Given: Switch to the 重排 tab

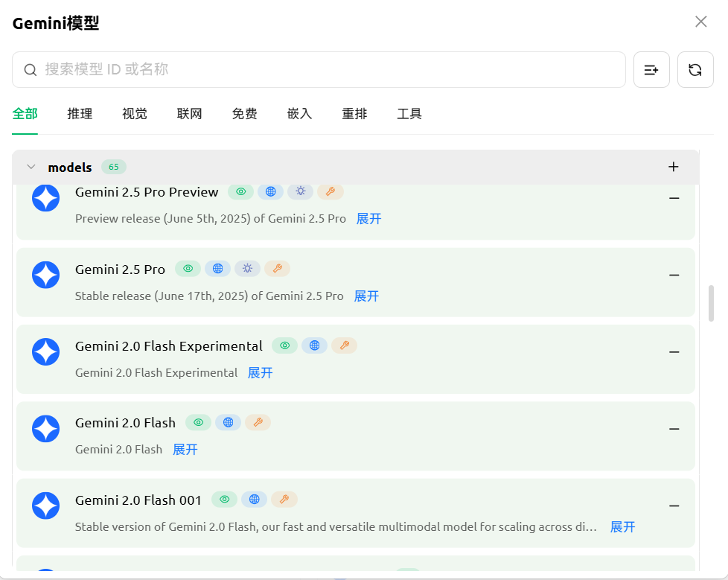Looking at the screenshot, I should (x=354, y=114).
